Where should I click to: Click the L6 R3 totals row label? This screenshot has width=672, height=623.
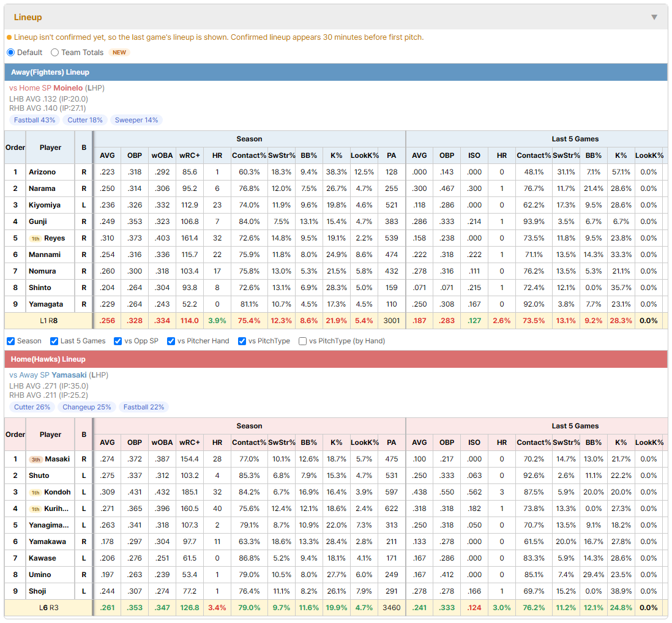[48, 608]
